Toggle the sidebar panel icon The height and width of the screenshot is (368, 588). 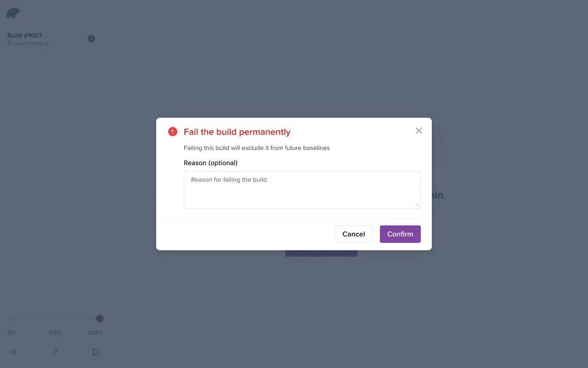[x=96, y=352]
